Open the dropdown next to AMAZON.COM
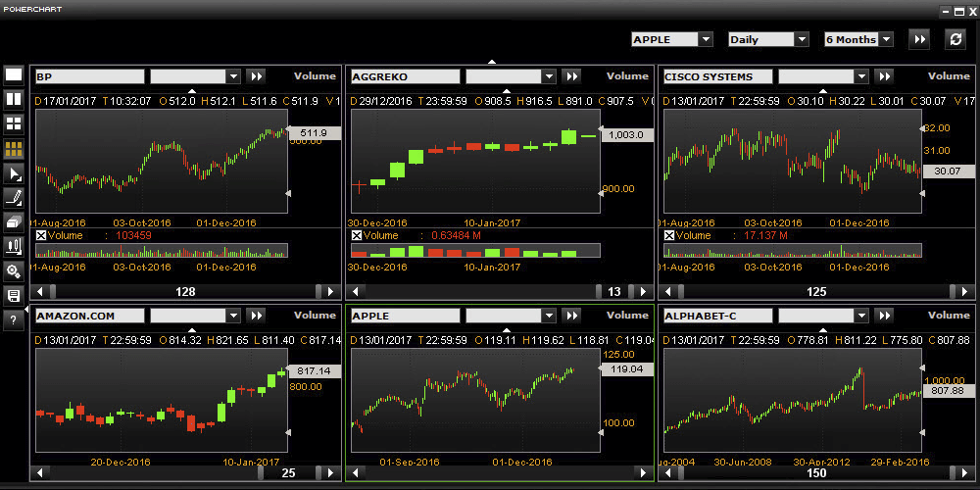This screenshot has height=490, width=980. tap(232, 316)
